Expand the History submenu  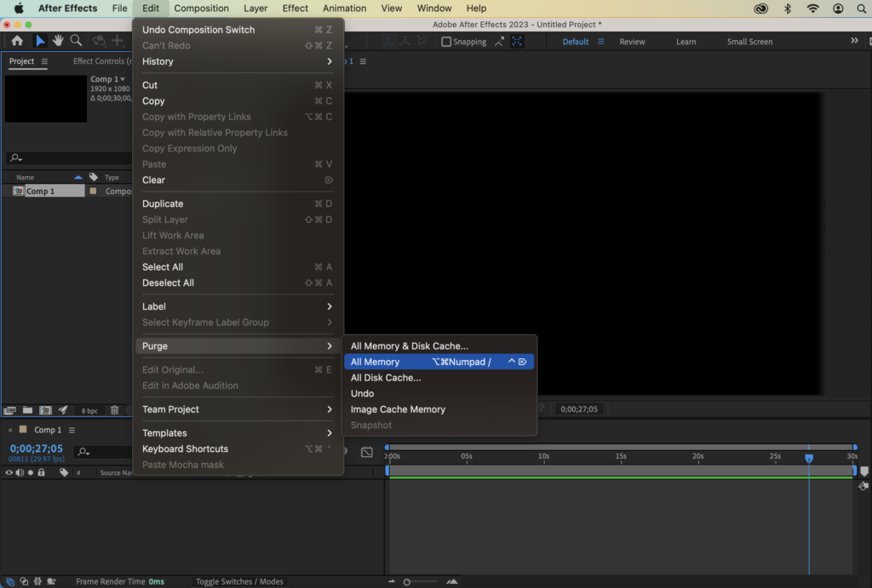coord(238,61)
